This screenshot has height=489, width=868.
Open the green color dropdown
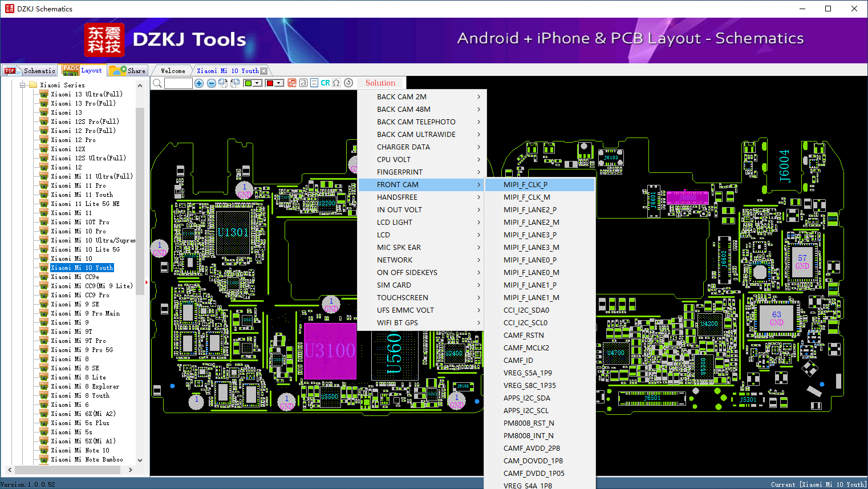point(258,83)
